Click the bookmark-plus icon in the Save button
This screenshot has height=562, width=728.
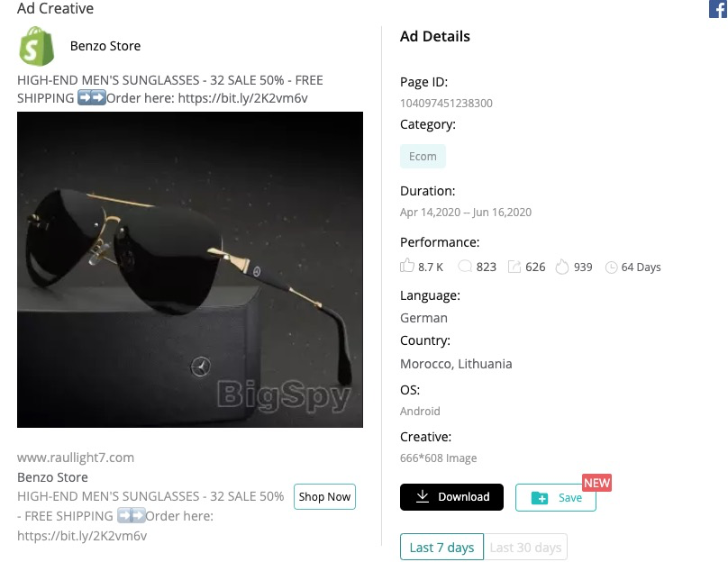541,496
